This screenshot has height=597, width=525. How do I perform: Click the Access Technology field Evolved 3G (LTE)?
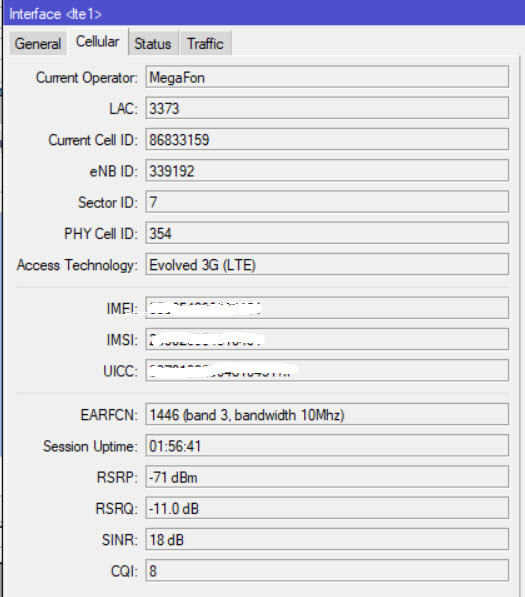[x=327, y=264]
